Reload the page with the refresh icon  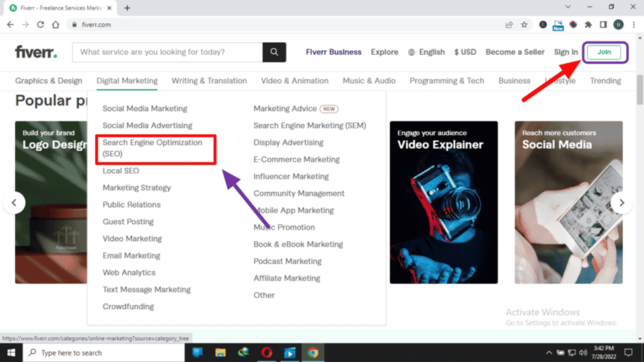(x=40, y=24)
